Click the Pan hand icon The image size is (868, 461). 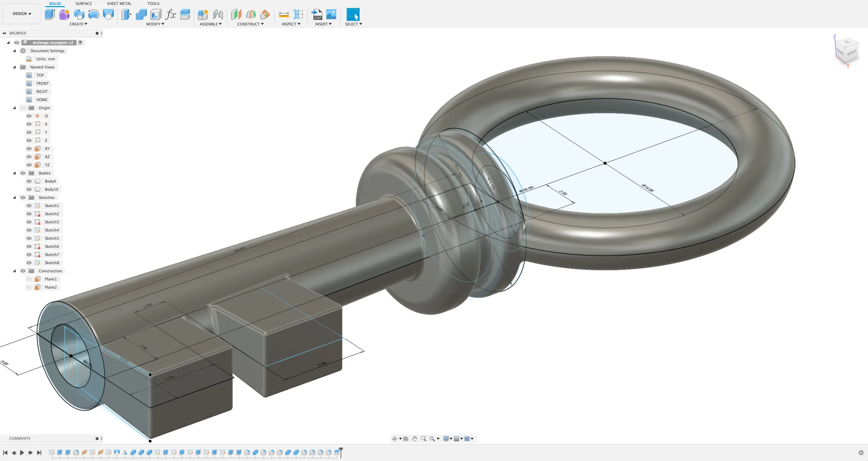[x=414, y=438]
